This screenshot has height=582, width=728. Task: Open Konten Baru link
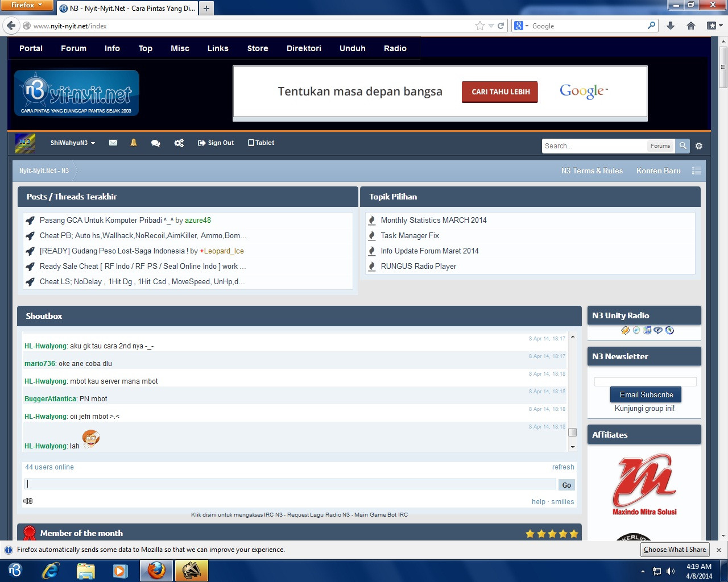659,171
